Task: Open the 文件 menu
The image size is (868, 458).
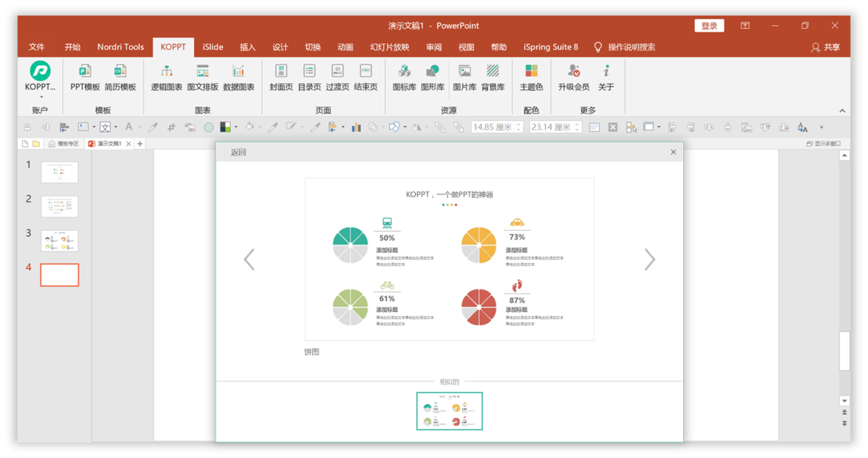Action: [37, 47]
